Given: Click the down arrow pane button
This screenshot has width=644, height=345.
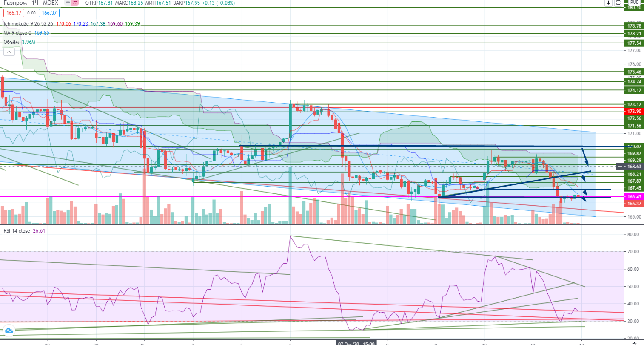Looking at the screenshot, I should tap(608, 3).
